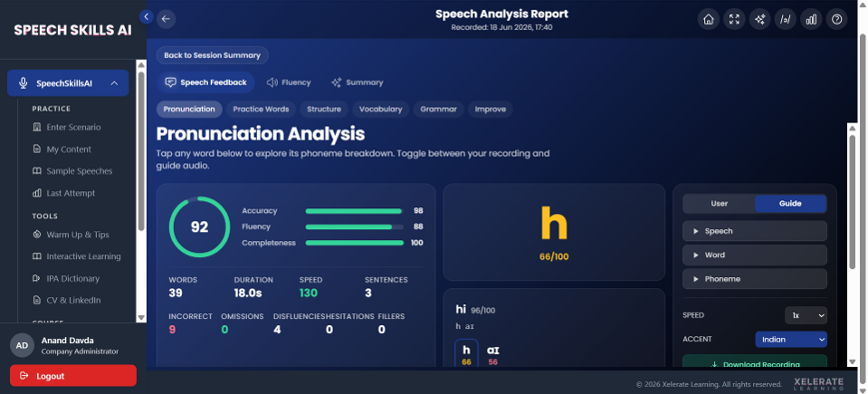Open Last Attempt in sidebar
Image resolution: width=868 pixels, height=394 pixels.
tap(71, 193)
